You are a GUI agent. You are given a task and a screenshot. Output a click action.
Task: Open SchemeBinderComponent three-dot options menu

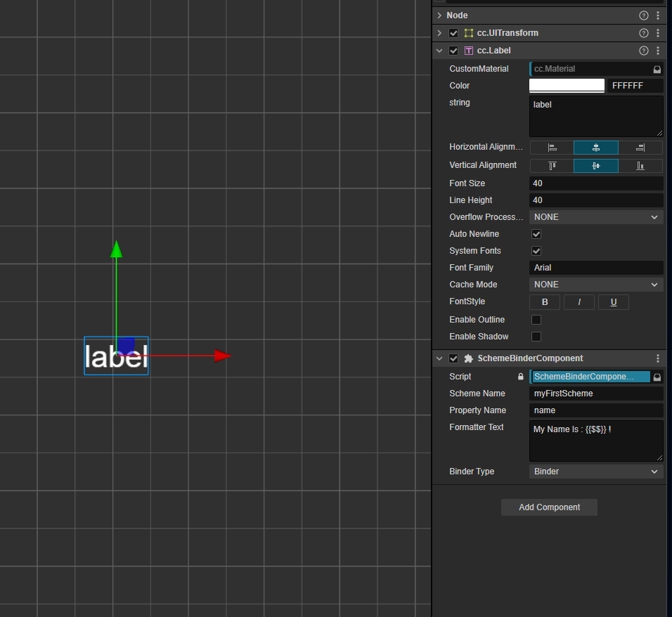tap(658, 358)
